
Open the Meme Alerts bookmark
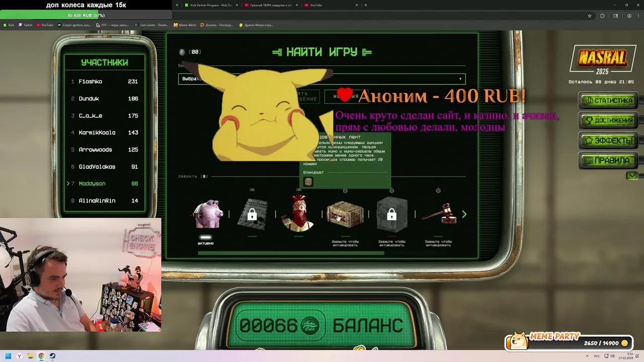185,25
